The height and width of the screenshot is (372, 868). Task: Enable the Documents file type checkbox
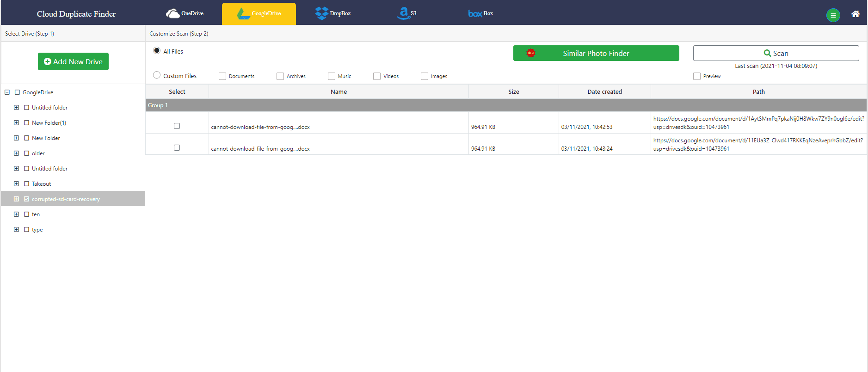point(222,76)
